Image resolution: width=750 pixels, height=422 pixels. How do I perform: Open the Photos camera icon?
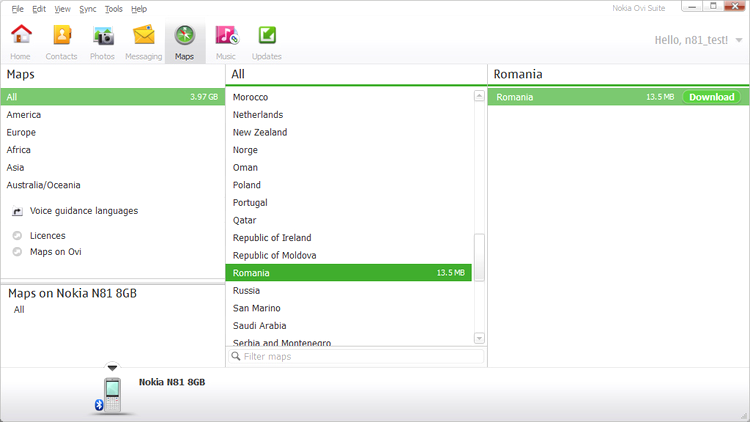103,36
